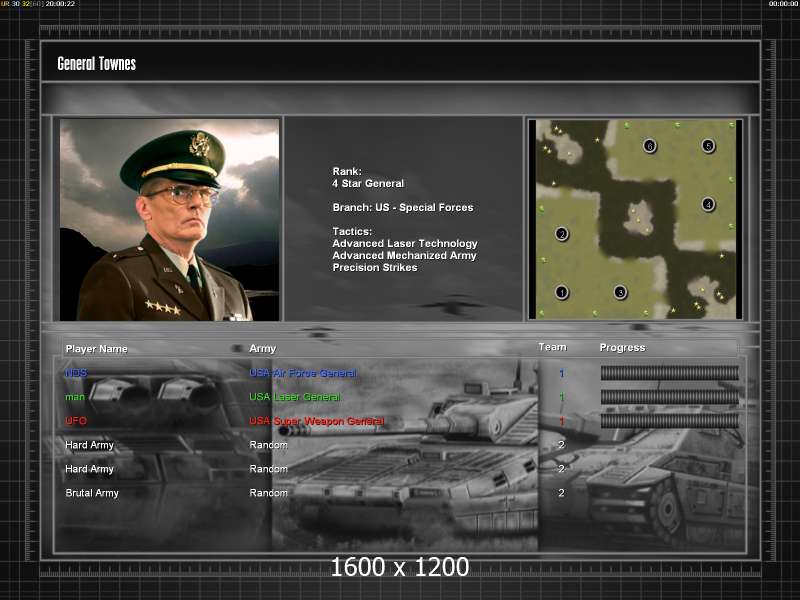The width and height of the screenshot is (800, 600).
Task: Select player man in the list
Action: [x=75, y=397]
